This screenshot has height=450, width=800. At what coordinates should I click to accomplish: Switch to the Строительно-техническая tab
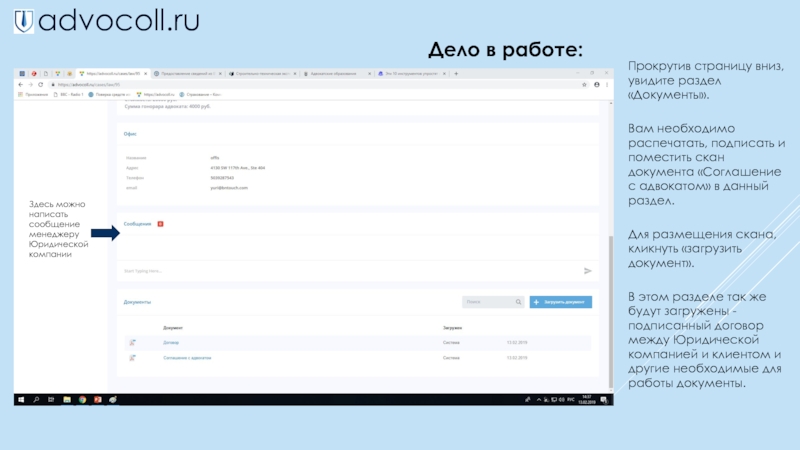click(262, 73)
